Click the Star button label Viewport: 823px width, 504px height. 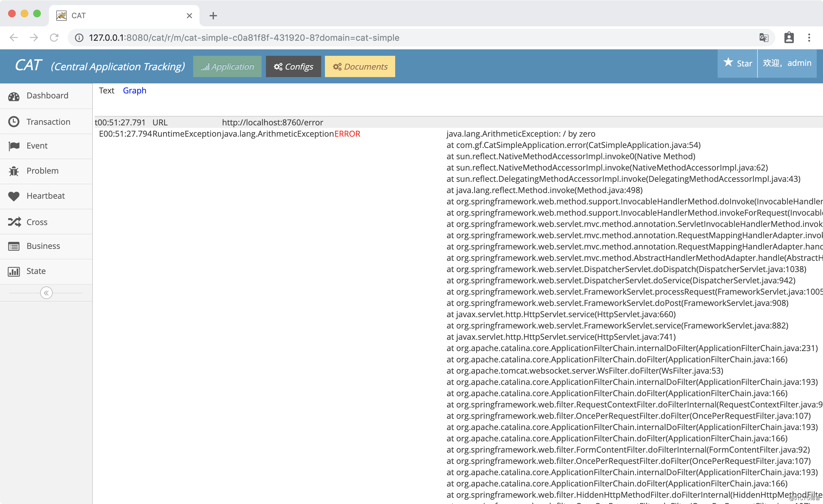[x=744, y=63]
